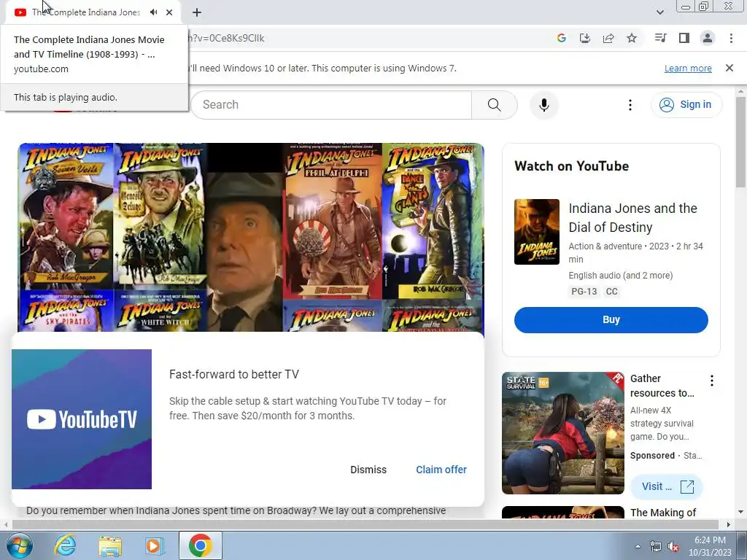Click the Indiana Jones video player
Viewport: 747px width, 560px height.
(x=251, y=237)
